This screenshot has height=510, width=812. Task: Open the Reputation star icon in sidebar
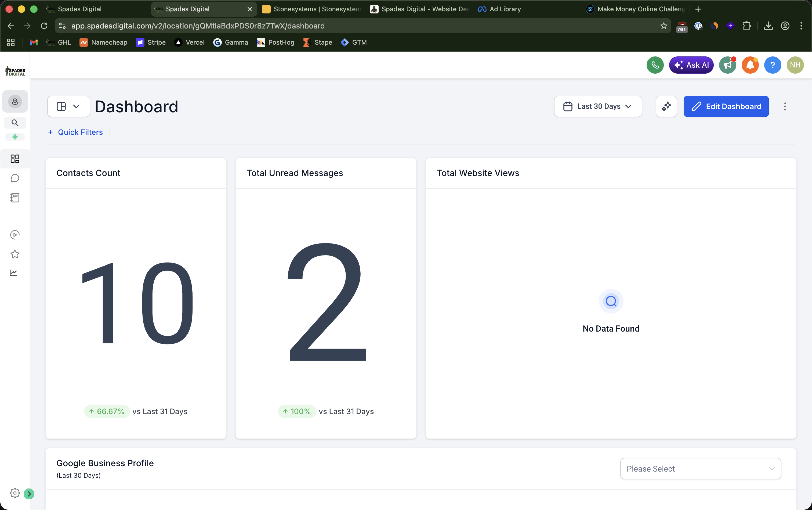(15, 254)
